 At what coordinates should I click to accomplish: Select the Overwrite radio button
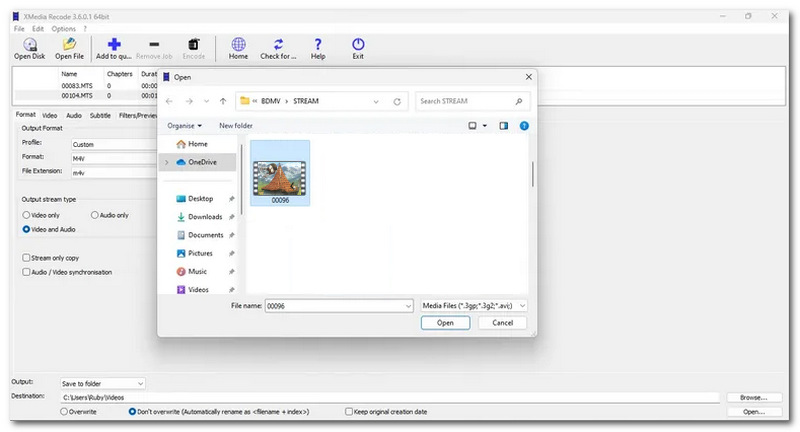[64, 412]
